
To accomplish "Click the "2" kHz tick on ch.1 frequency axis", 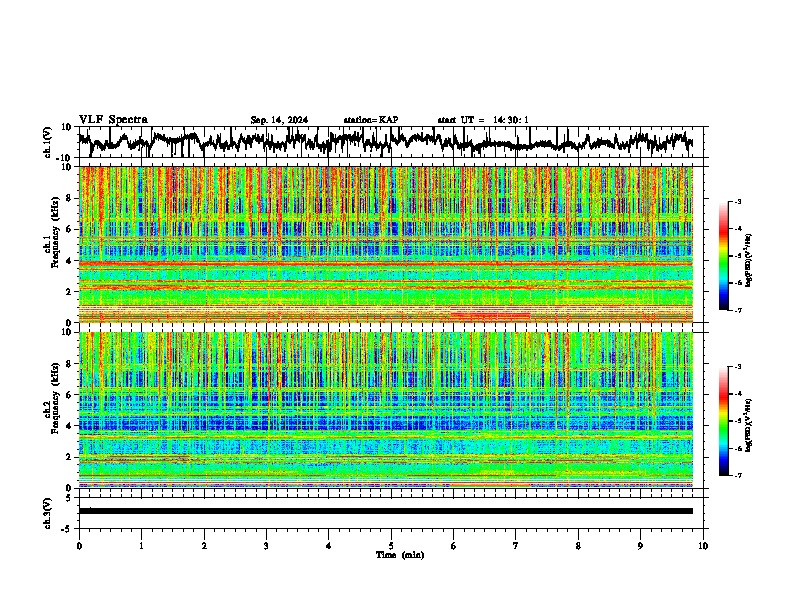I will click(69, 292).
